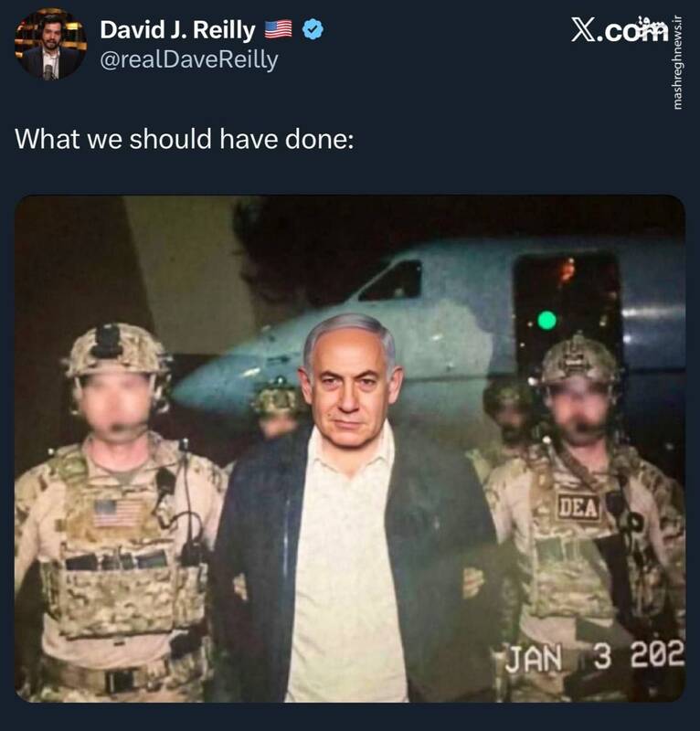This screenshot has width=700, height=731.
Task: Click the American flag chest patch
Action: pos(117,513)
